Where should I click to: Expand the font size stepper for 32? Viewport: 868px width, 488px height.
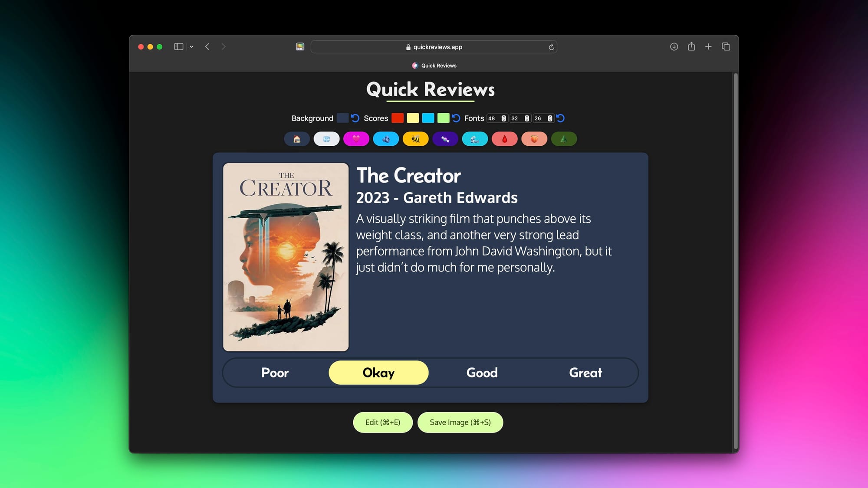tap(526, 118)
